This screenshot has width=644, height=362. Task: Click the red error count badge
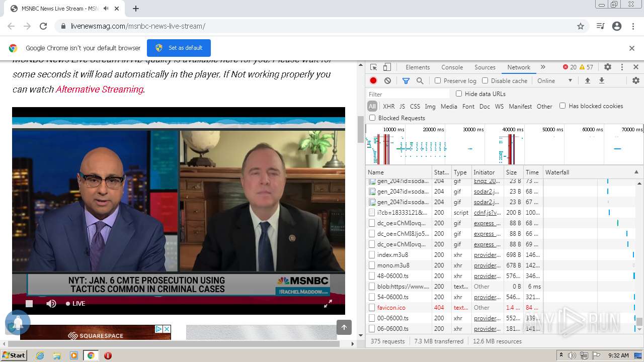click(570, 67)
